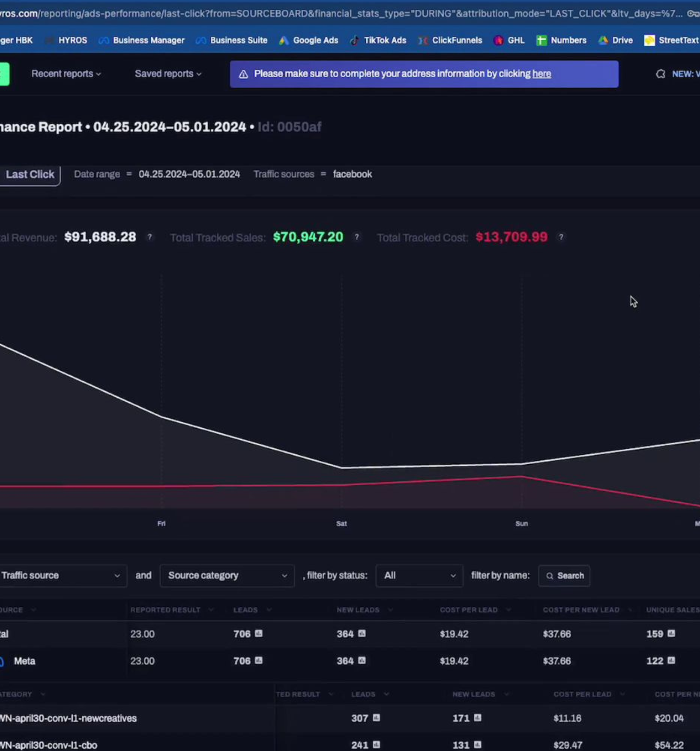This screenshot has height=751, width=700.
Task: Sort by NEW LEADS column in the top table
Action: click(364, 610)
